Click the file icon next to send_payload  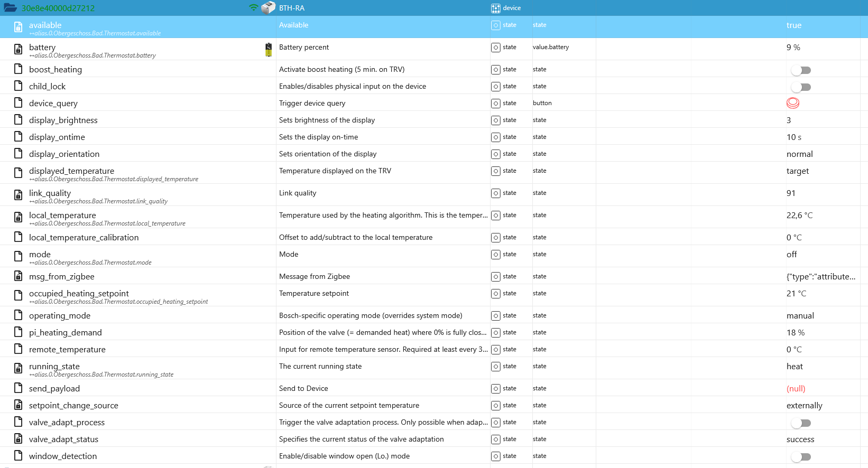18,388
